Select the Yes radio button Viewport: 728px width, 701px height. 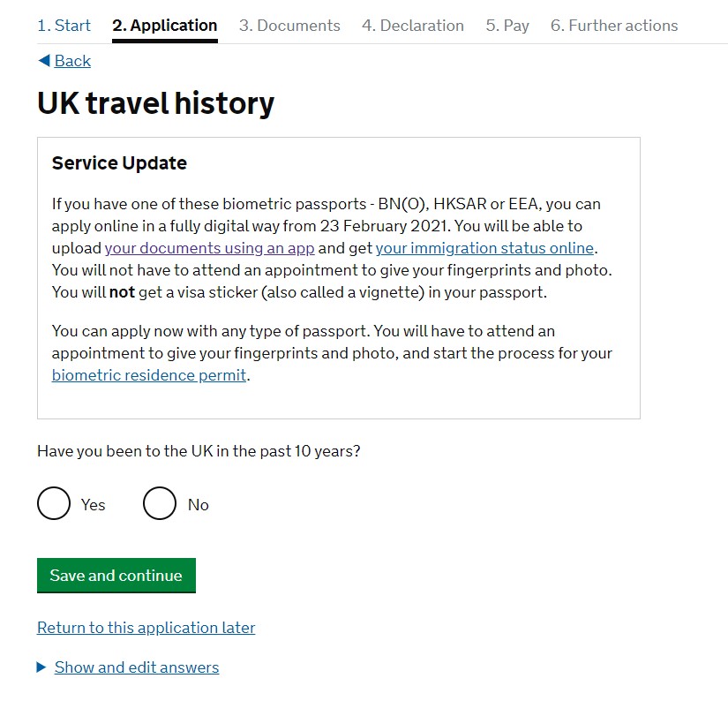(54, 504)
